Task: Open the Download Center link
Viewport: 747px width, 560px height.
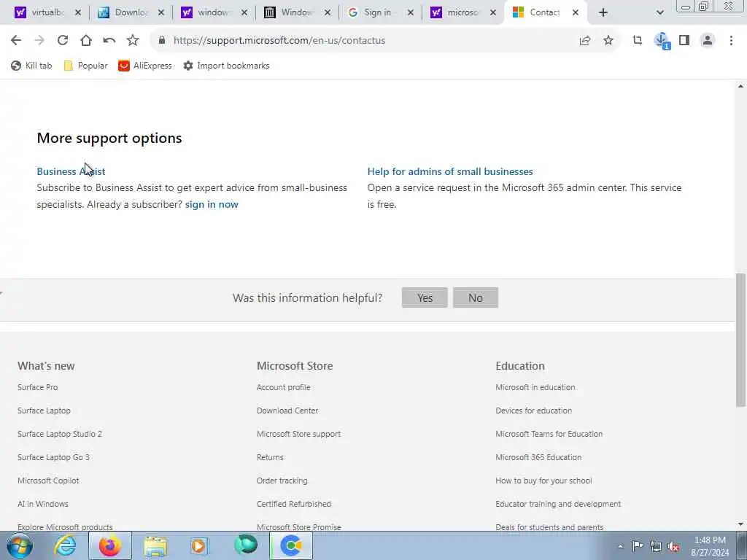Action: pos(287,411)
